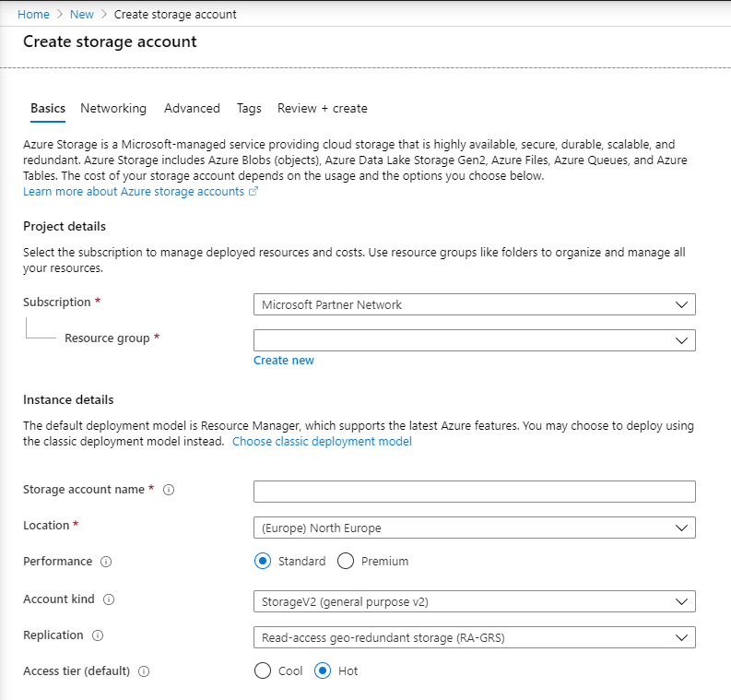The height and width of the screenshot is (700, 731).
Task: Select Standard performance radio button
Action: (263, 561)
